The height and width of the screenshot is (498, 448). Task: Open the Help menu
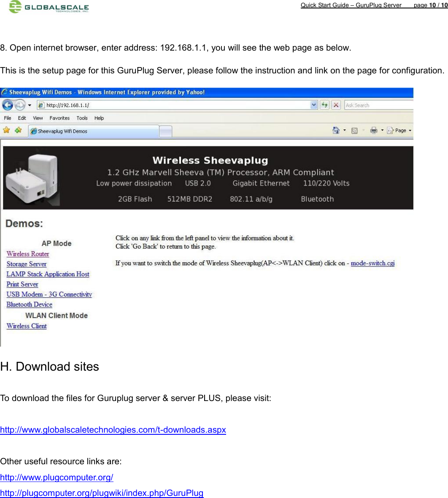coord(99,118)
